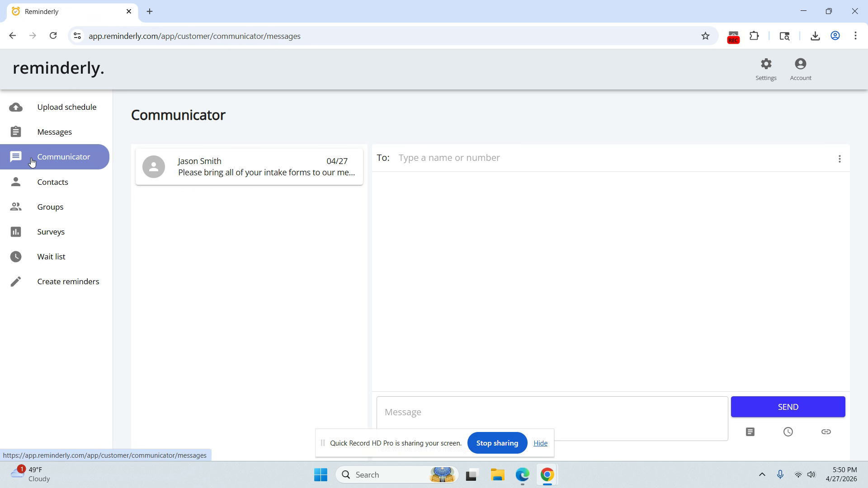
Task: View site information icon in address bar
Action: click(78, 36)
